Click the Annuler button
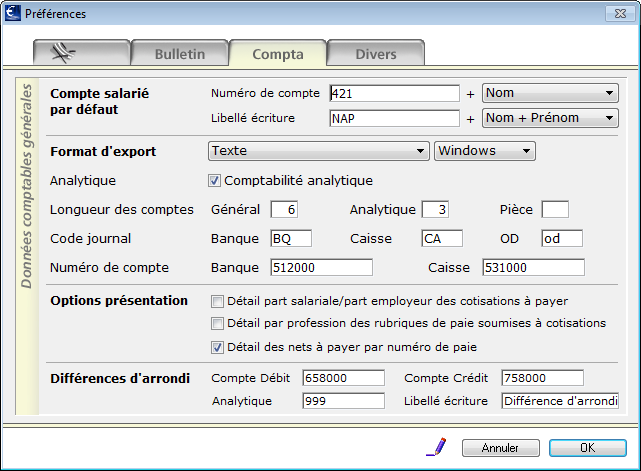This screenshot has width=641, height=471. point(500,448)
